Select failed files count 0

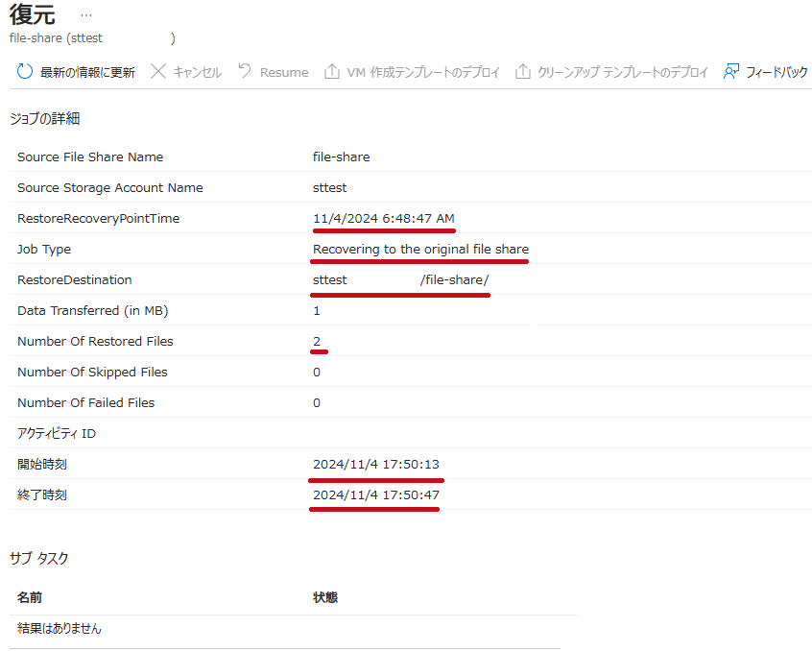point(317,403)
